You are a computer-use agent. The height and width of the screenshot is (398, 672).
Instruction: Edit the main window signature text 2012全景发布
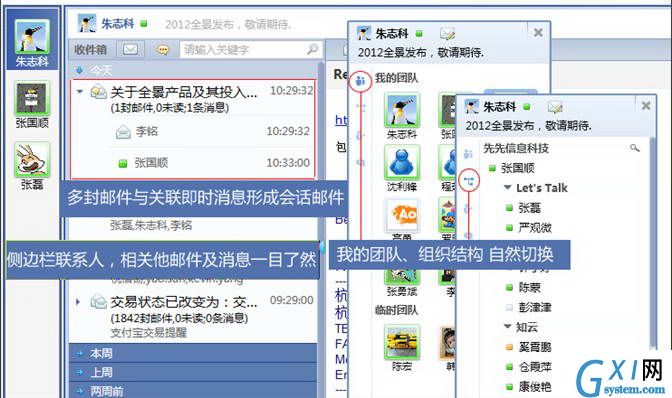coord(228,24)
